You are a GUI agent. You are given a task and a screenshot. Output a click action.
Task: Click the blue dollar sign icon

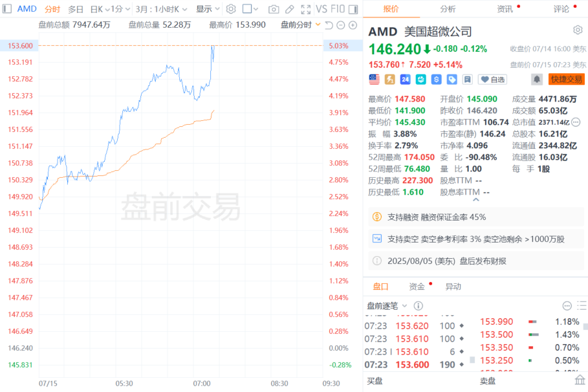[x=436, y=79]
